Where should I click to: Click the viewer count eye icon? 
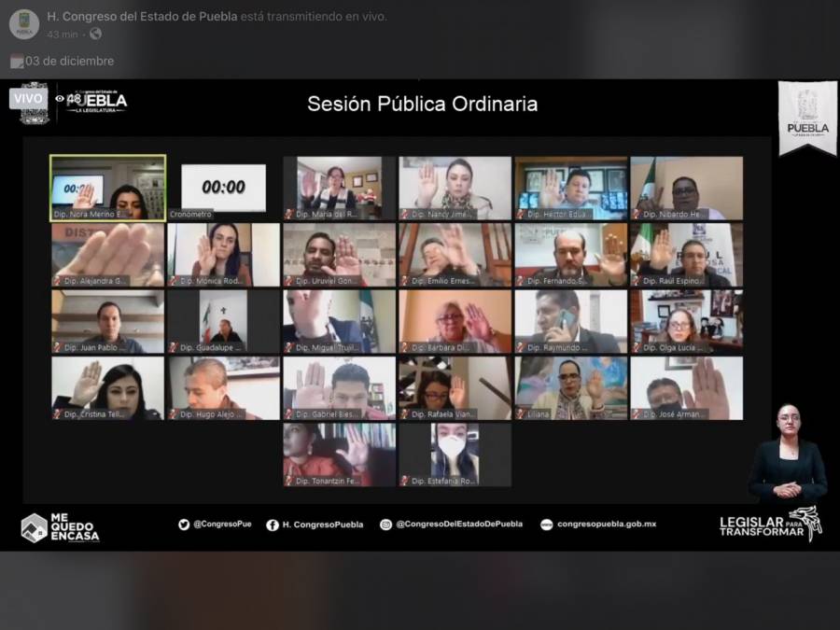click(60, 99)
